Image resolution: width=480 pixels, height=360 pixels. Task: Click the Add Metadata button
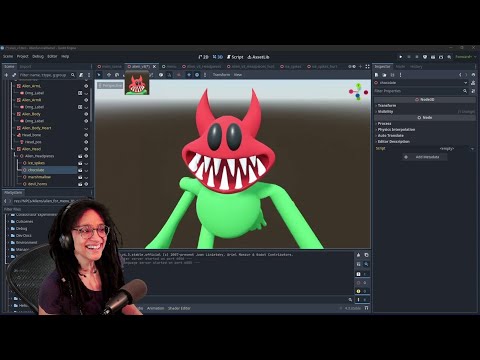click(x=424, y=157)
